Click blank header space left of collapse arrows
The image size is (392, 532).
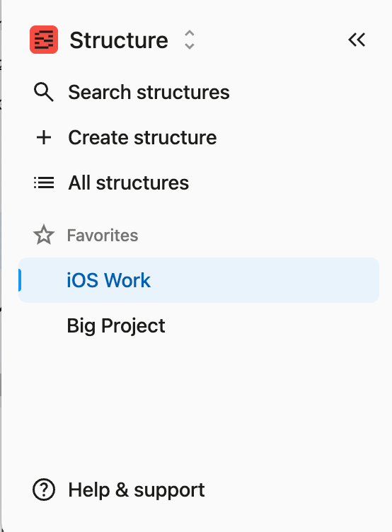pos(272,40)
